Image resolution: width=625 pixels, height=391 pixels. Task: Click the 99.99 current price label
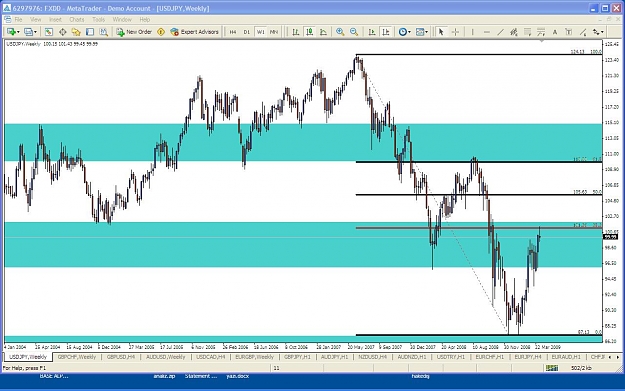(x=610, y=237)
